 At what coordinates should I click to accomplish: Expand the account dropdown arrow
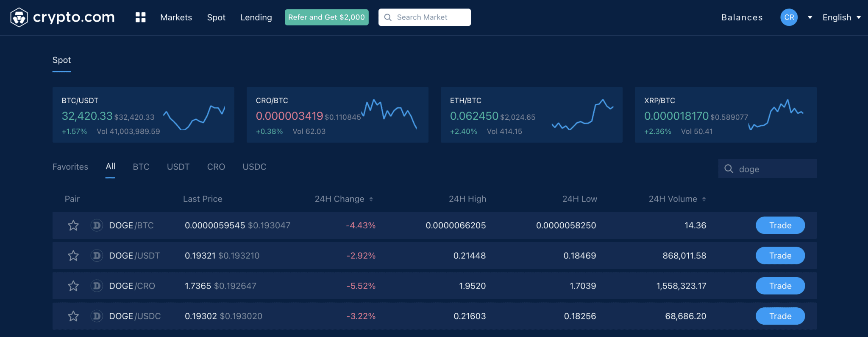(x=810, y=17)
